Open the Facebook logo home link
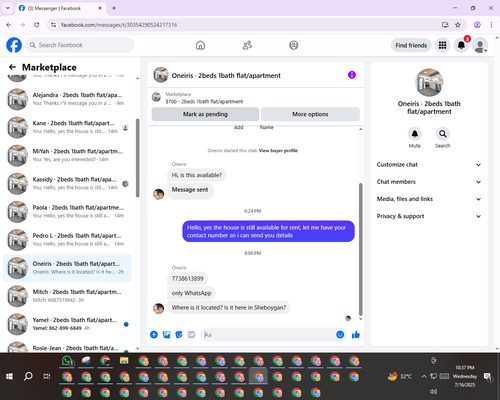 click(x=14, y=45)
